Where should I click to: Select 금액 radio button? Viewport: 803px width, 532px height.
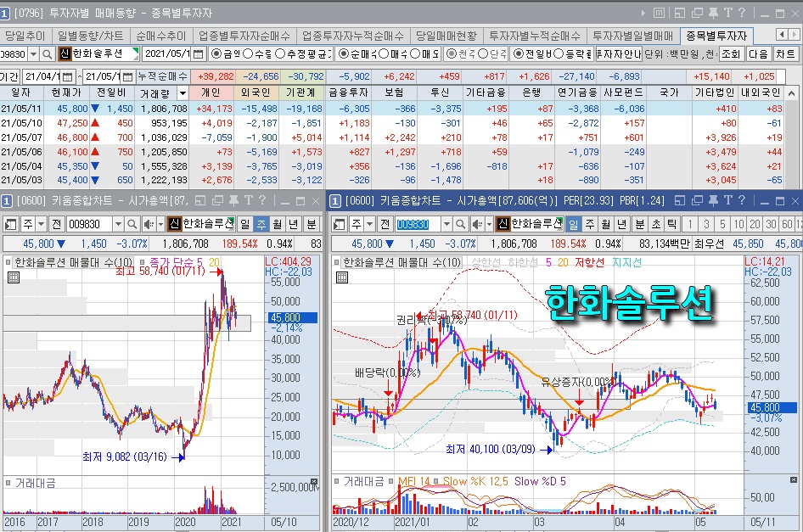[x=216, y=53]
